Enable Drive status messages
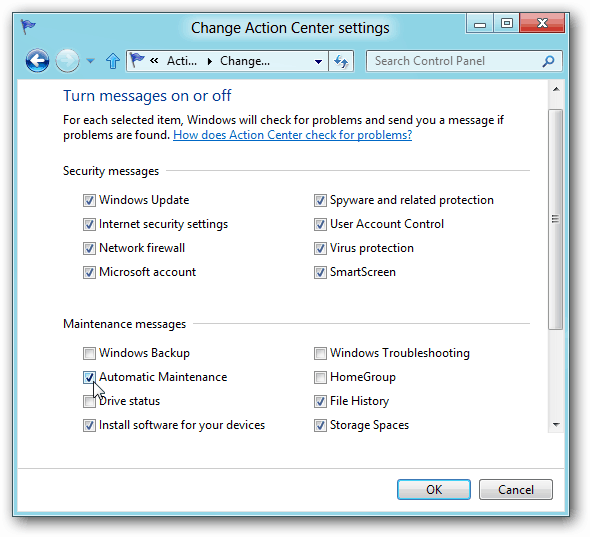 point(89,401)
